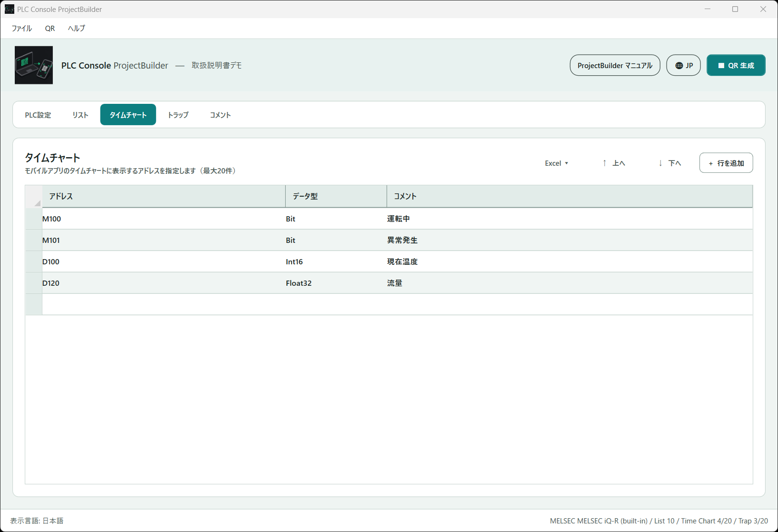This screenshot has width=778, height=532.
Task: Click the 運転中 comment cell
Action: 570,219
